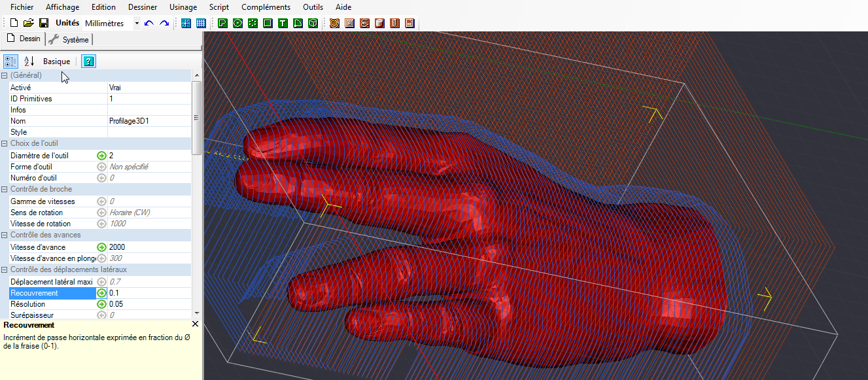Click the Résolution green arrow icon
The width and height of the screenshot is (868, 380).
[101, 304]
